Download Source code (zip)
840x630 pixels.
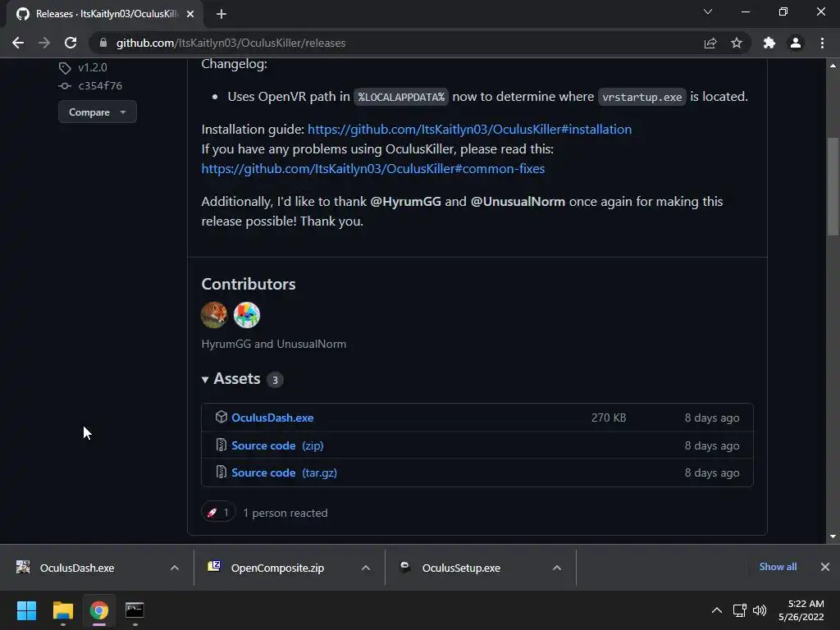277,445
